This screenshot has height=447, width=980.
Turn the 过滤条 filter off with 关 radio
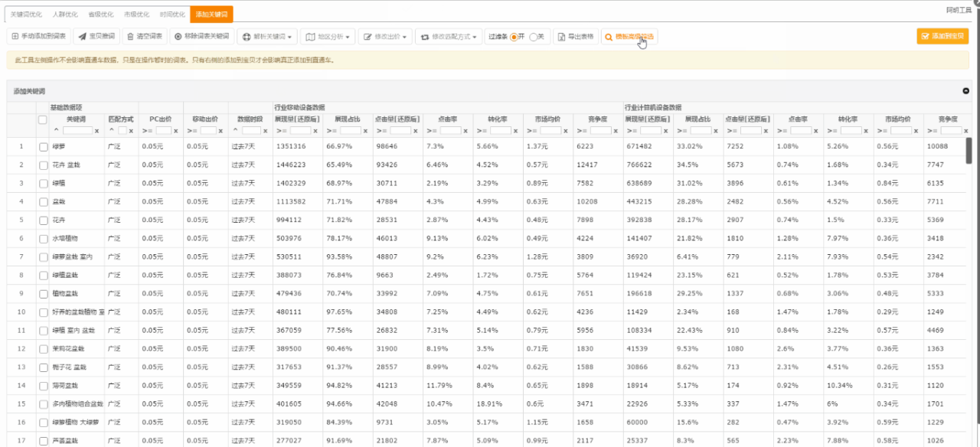coord(533,37)
